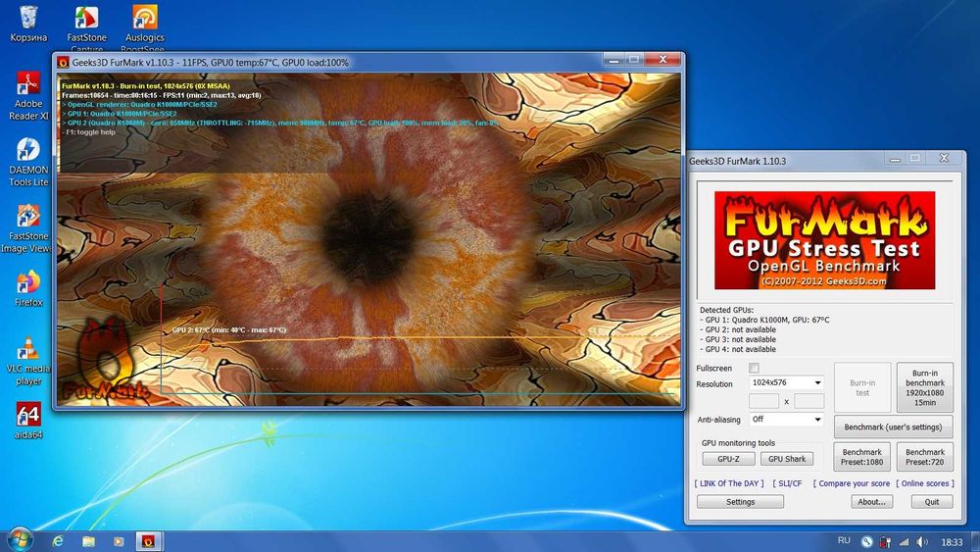
Task: Click the "F1: toggle help" overlay text
Action: (x=88, y=132)
